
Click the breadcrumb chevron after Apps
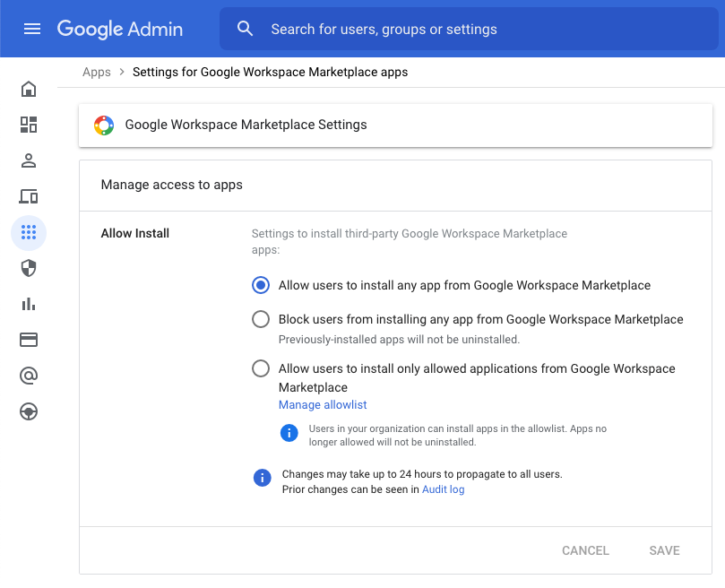pos(122,73)
